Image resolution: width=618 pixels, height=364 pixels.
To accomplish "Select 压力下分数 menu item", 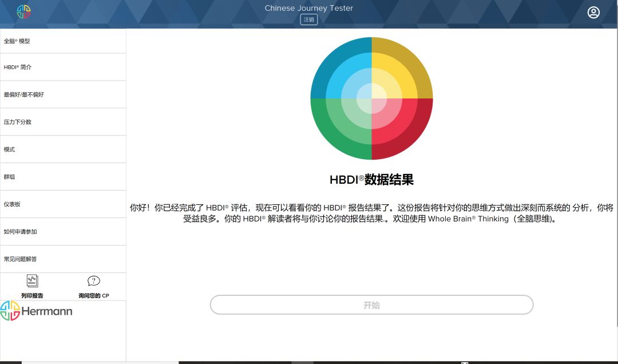I will pyautogui.click(x=63, y=122).
